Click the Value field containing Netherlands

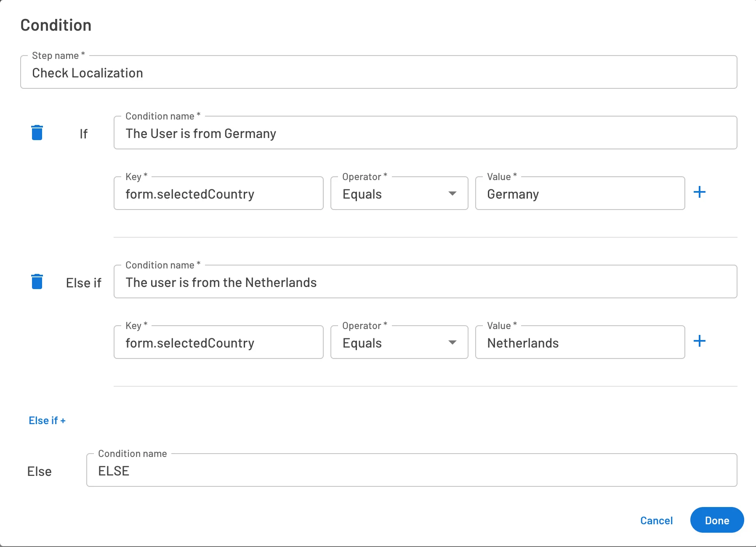(580, 343)
